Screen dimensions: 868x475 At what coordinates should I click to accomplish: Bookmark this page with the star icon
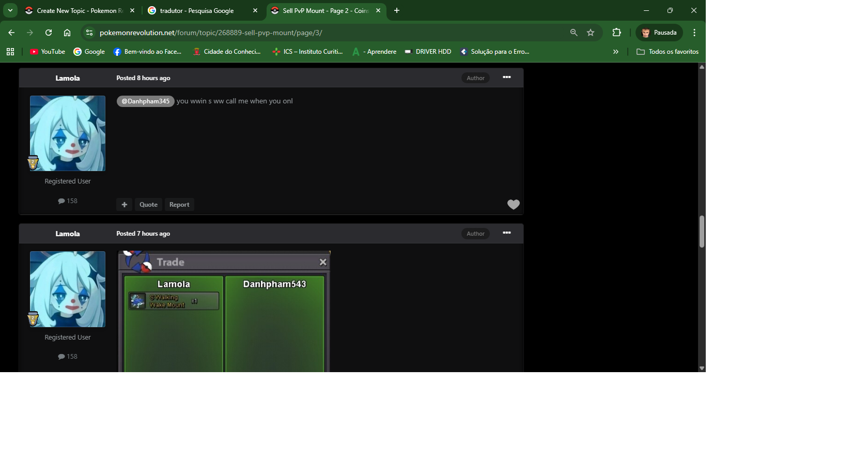click(591, 33)
